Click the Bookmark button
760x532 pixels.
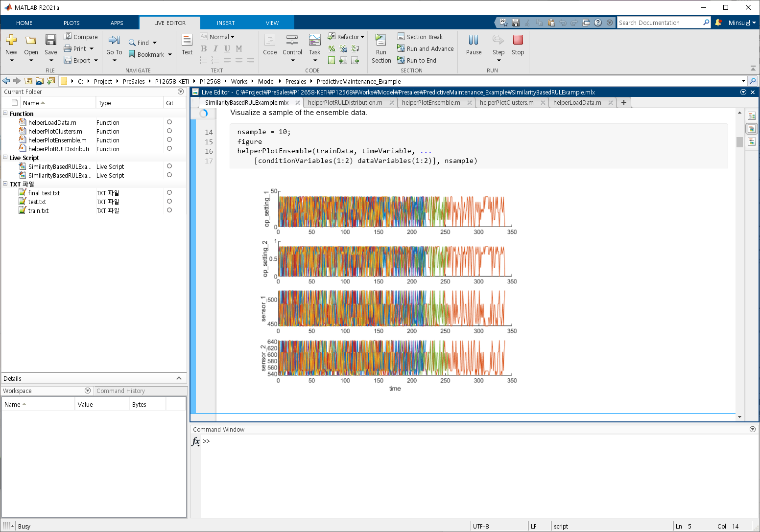146,54
